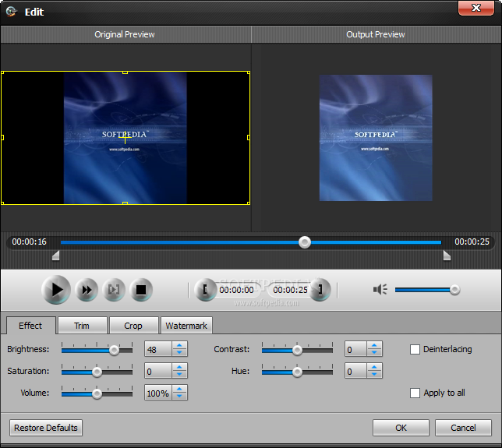Confirm changes with the OK button
The height and width of the screenshot is (448, 502).
tap(401, 428)
